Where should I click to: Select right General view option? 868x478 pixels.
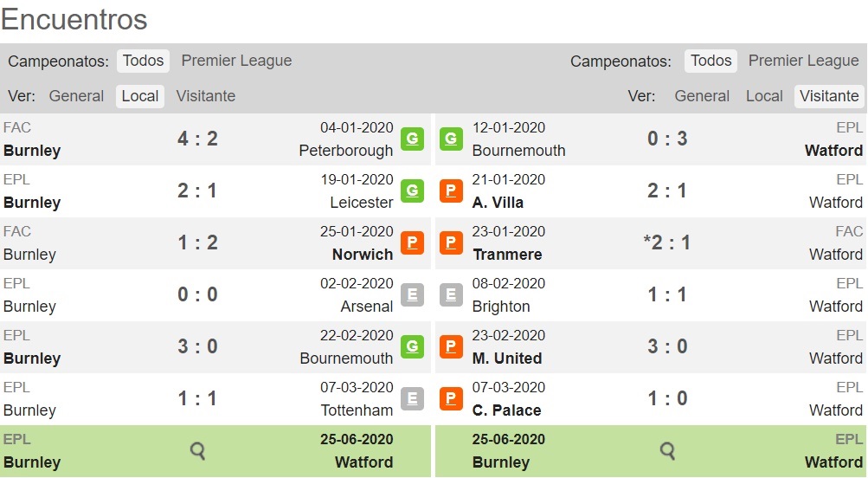[x=702, y=96]
